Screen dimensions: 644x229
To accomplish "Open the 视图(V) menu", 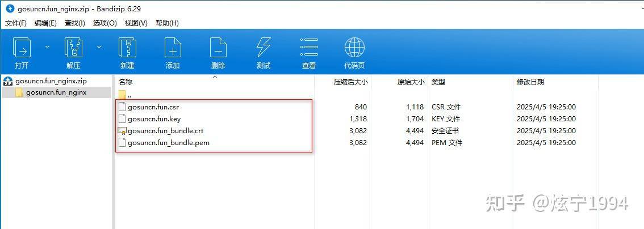I will (136, 23).
